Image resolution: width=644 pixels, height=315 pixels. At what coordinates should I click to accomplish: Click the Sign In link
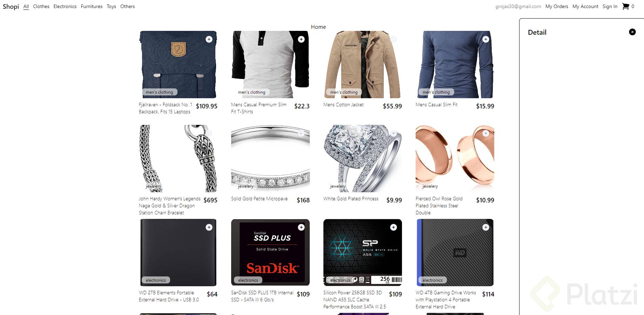point(610,6)
